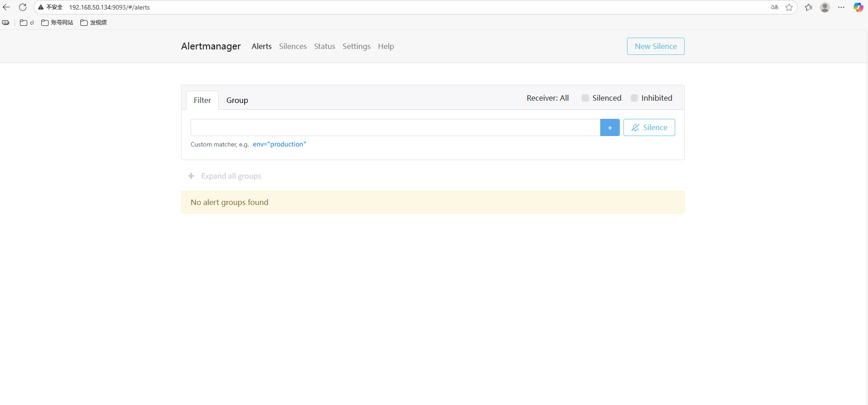The height and width of the screenshot is (405, 868).
Task: Reload the page with the refresh icon
Action: coord(23,7)
